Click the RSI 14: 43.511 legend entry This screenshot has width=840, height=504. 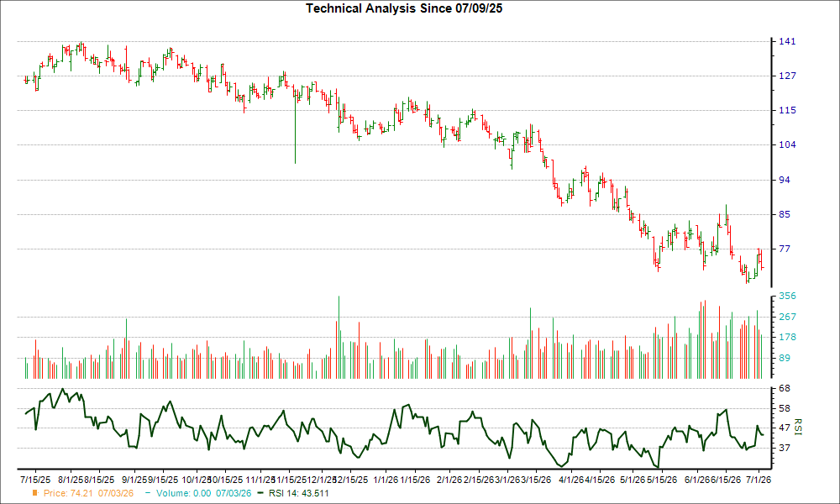(298, 493)
